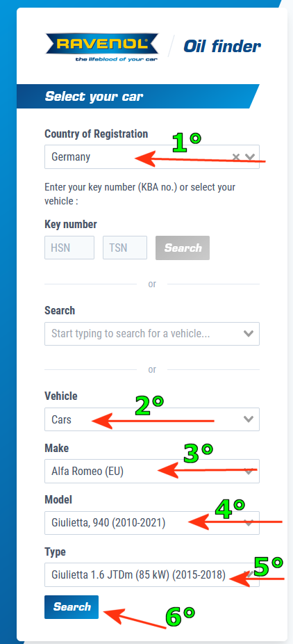
Task: Open dropdown showing Germany
Action: click(152, 156)
